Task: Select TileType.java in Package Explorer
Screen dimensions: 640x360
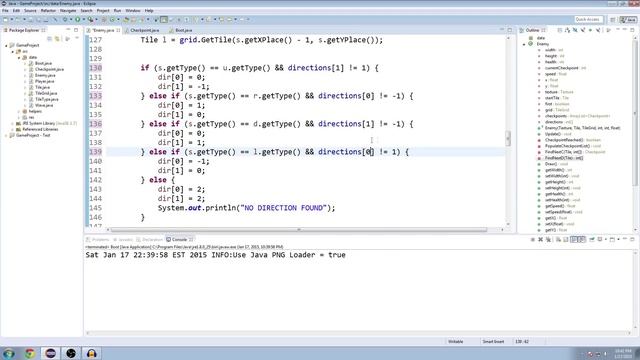Action: (47, 99)
